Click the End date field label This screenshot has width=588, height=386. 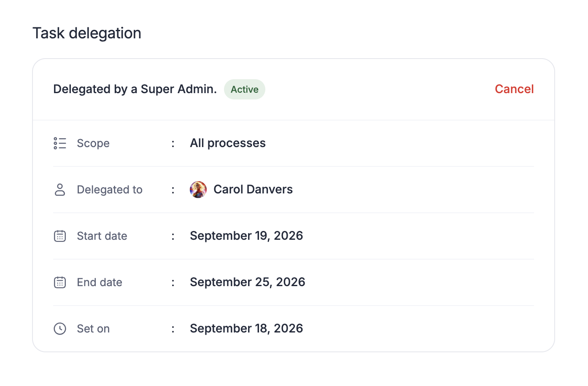[100, 282]
